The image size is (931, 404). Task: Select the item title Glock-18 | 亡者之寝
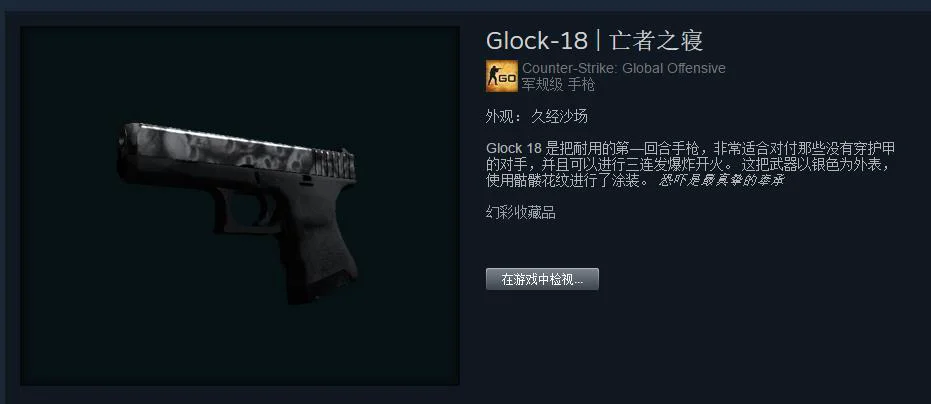point(594,40)
